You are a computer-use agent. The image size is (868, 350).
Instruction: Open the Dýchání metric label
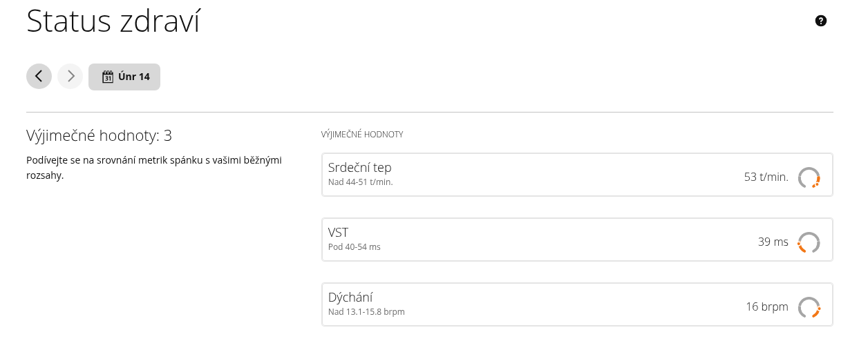point(350,298)
